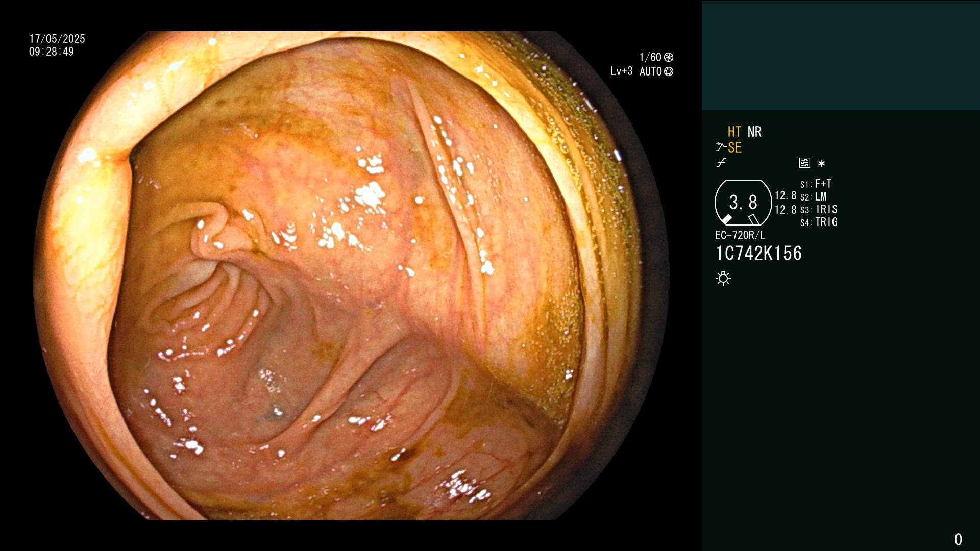Click the lamp light-source icon

[x=723, y=278]
